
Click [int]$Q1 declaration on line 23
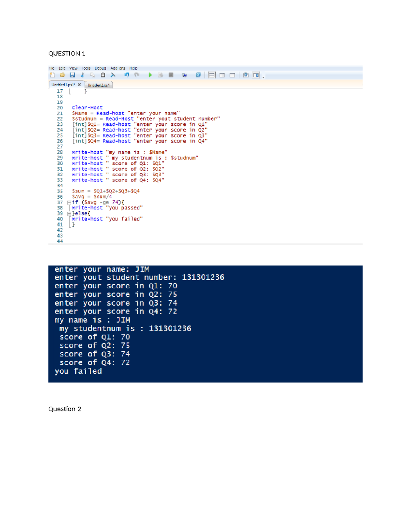click(140, 124)
